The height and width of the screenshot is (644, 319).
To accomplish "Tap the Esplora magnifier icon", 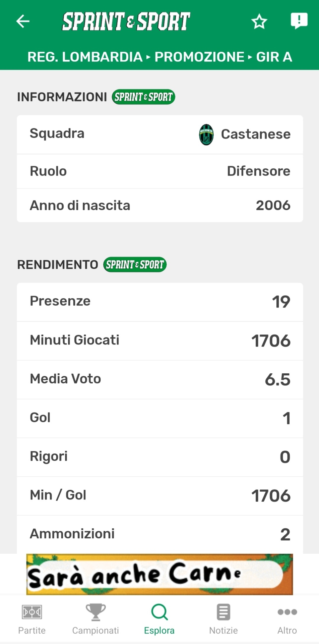I will (159, 612).
